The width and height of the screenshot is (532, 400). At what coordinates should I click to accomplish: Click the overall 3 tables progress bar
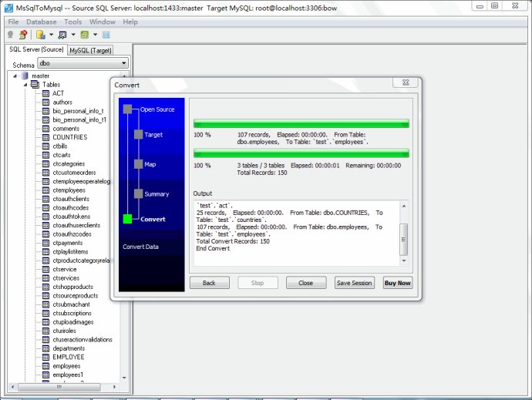point(301,153)
